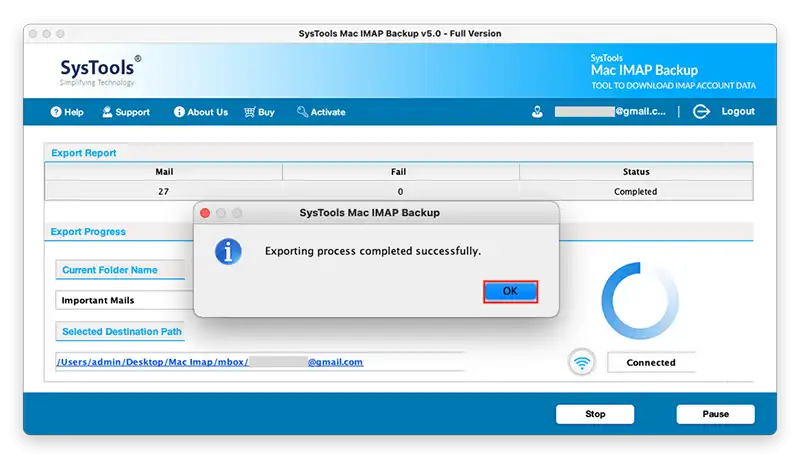Click the Logout arrow icon

click(x=701, y=112)
